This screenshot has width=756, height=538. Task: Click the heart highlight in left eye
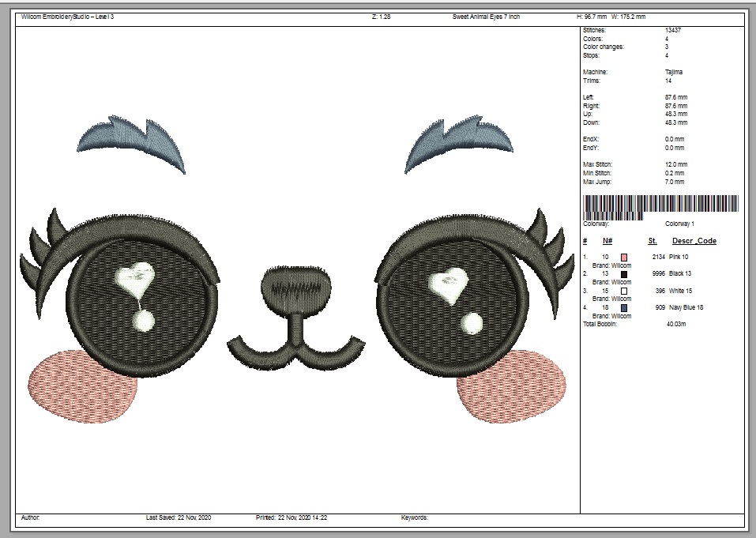(x=136, y=277)
